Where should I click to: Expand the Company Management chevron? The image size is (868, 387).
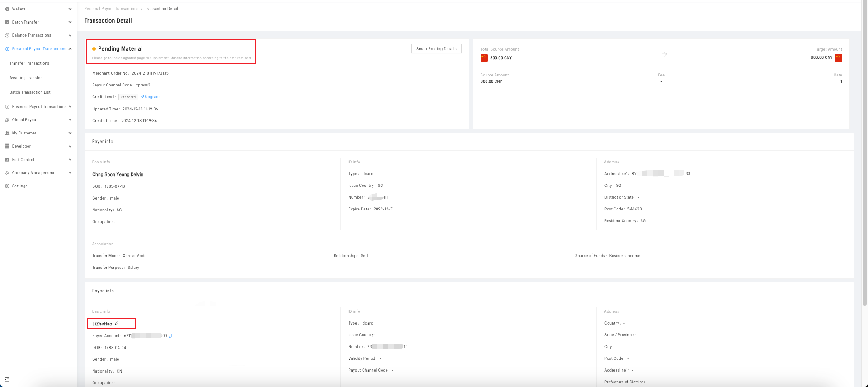[x=70, y=173]
